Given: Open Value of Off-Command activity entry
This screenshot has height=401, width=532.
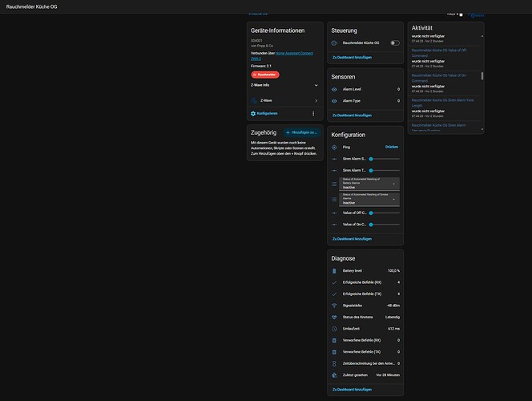Looking at the screenshot, I should point(439,53).
